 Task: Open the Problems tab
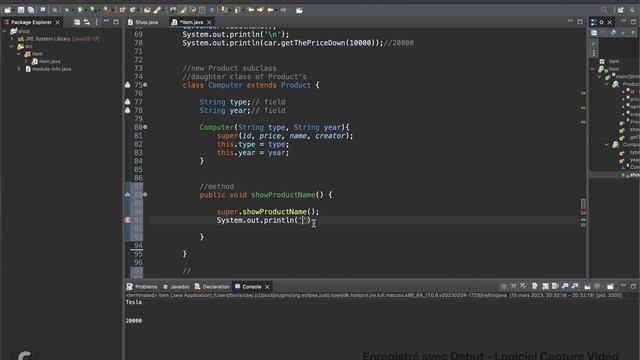coord(142,287)
